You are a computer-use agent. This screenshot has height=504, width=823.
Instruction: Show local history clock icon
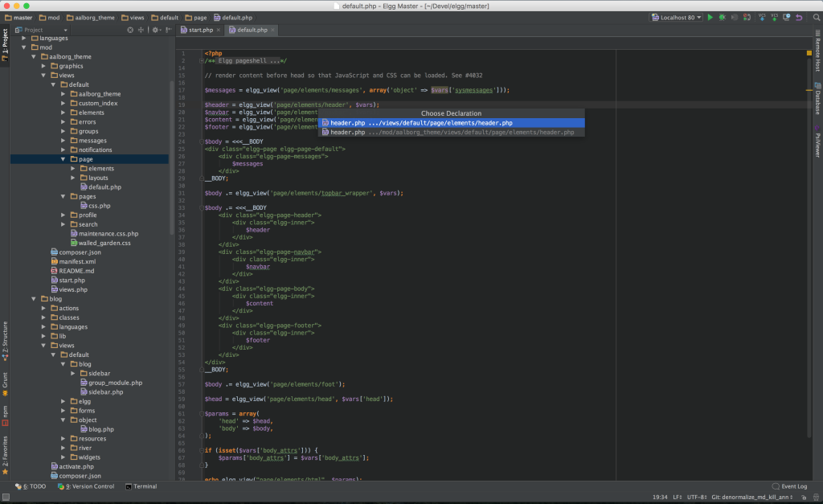coord(786,18)
